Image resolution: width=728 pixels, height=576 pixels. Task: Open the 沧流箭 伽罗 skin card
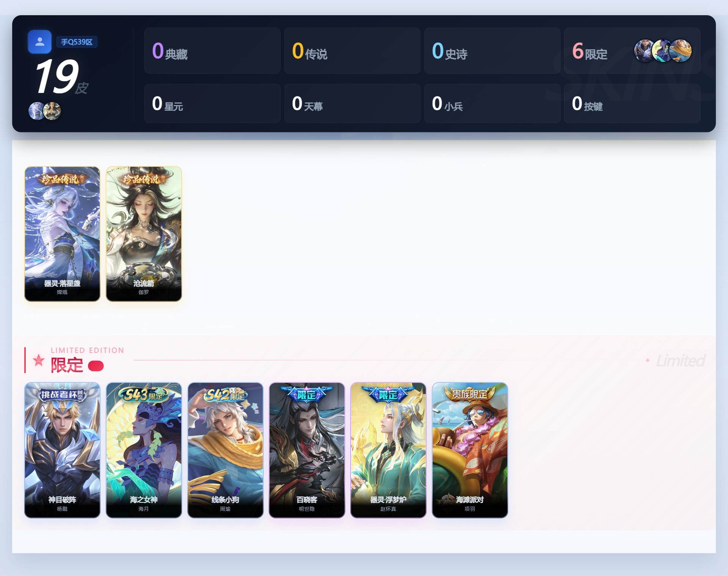click(x=144, y=234)
